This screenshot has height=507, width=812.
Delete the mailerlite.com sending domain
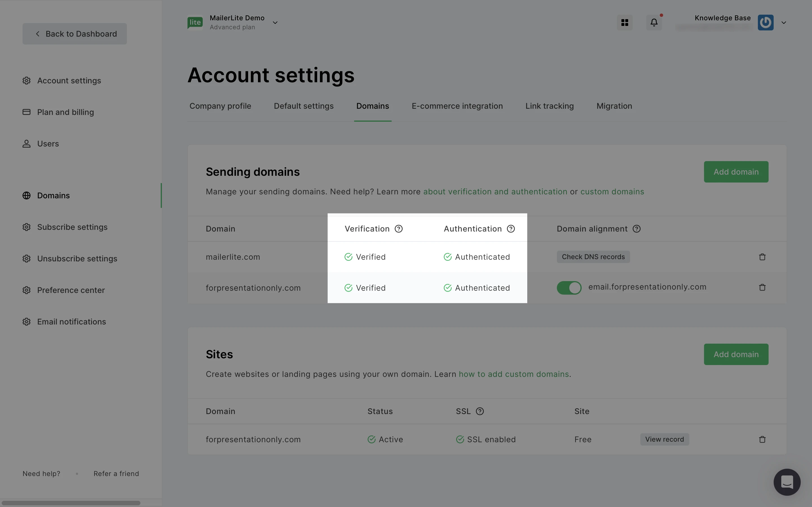[762, 257]
